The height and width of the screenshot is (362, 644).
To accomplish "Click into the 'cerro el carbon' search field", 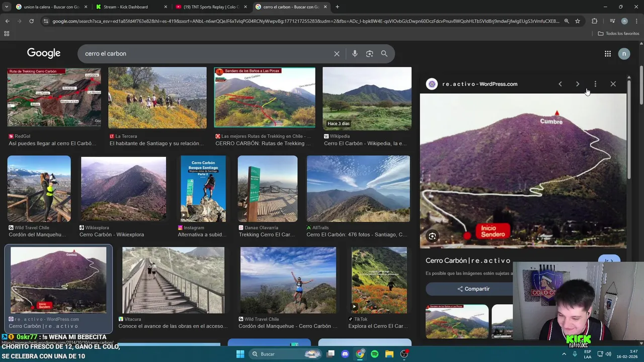I will 206,54.
